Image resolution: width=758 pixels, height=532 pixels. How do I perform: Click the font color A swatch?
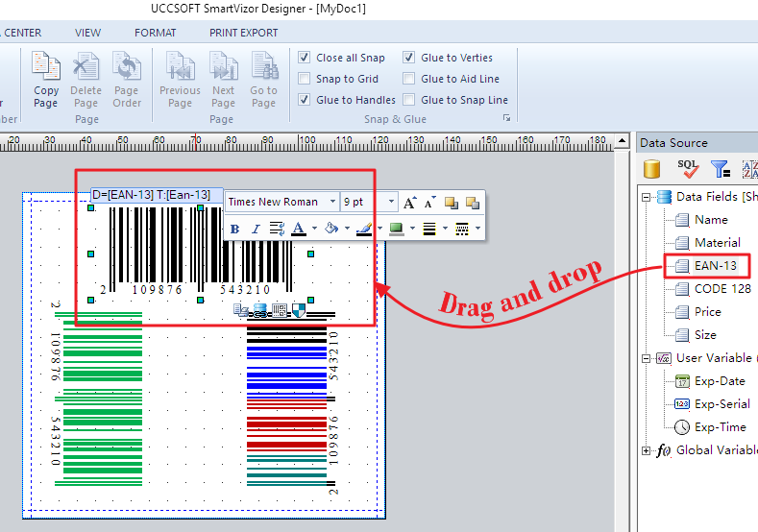click(299, 229)
